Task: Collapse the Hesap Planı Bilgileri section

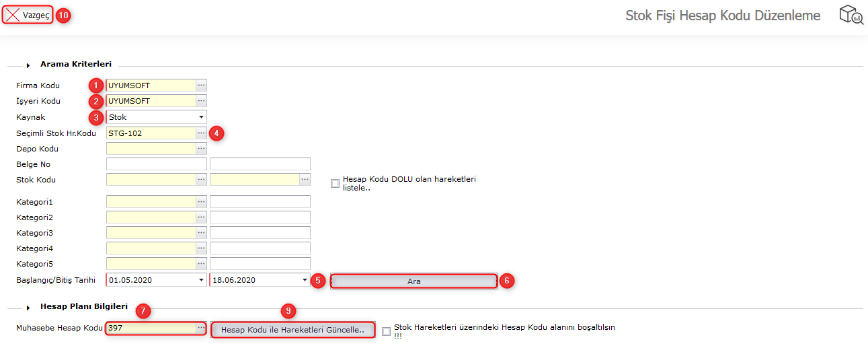Action: 28,308
